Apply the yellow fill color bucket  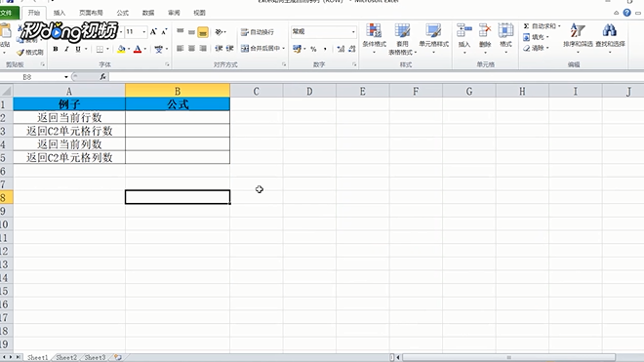coord(121,50)
